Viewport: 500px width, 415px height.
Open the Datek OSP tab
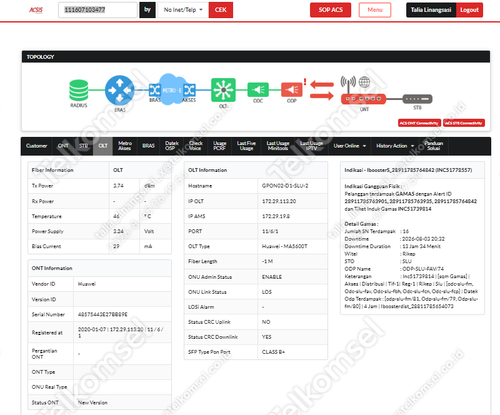coord(172,146)
